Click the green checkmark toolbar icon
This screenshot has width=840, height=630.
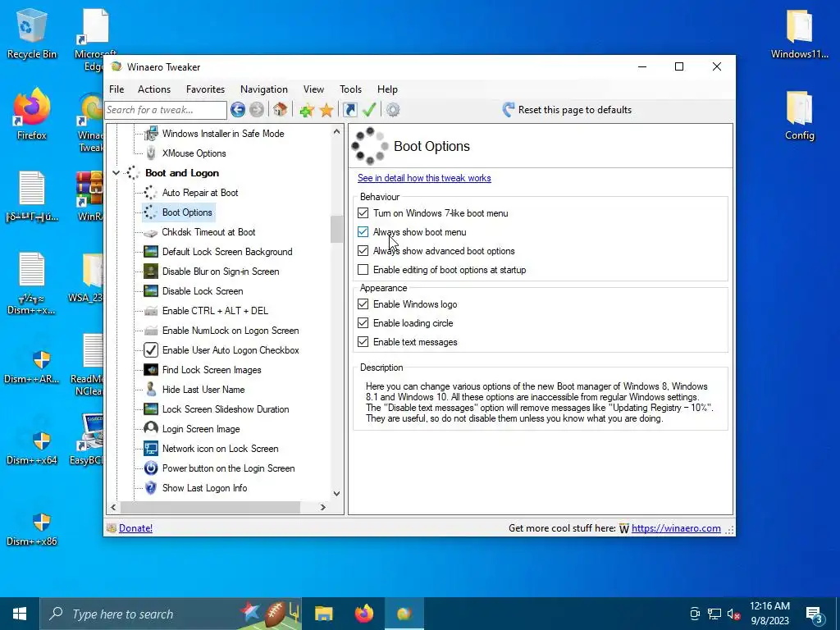(x=369, y=110)
